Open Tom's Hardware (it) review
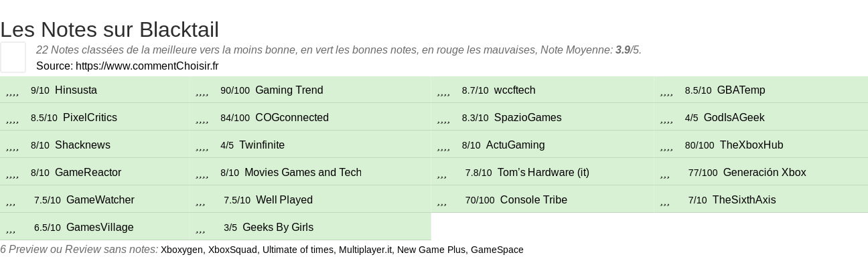This screenshot has height=257, width=868. (x=543, y=172)
